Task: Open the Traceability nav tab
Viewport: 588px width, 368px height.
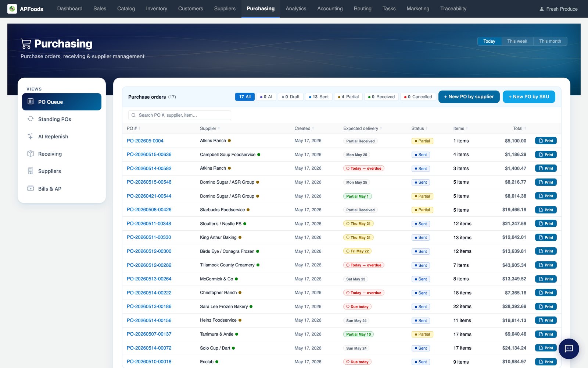Action: pos(453,8)
